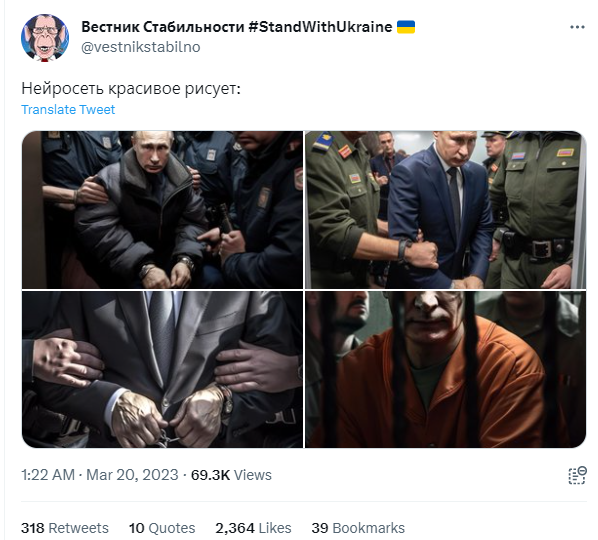Open the @vestnikstabilno handle
The image size is (598, 540).
pyautogui.click(x=141, y=47)
